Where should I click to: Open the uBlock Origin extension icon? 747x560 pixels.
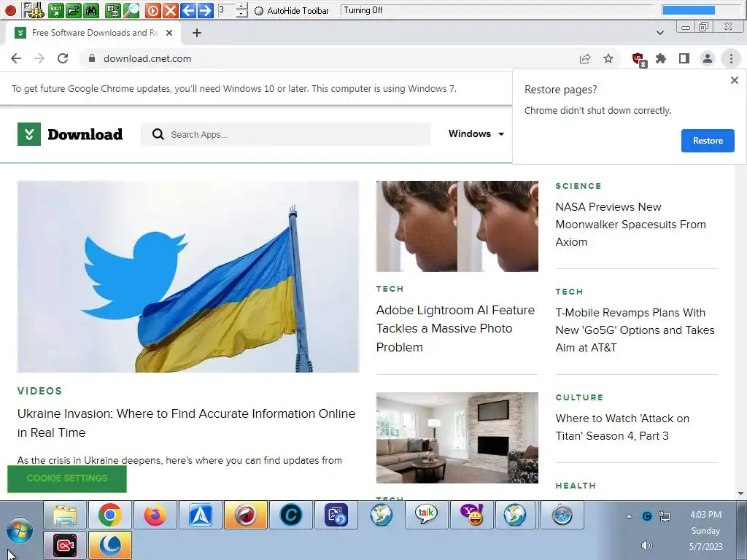coord(638,59)
